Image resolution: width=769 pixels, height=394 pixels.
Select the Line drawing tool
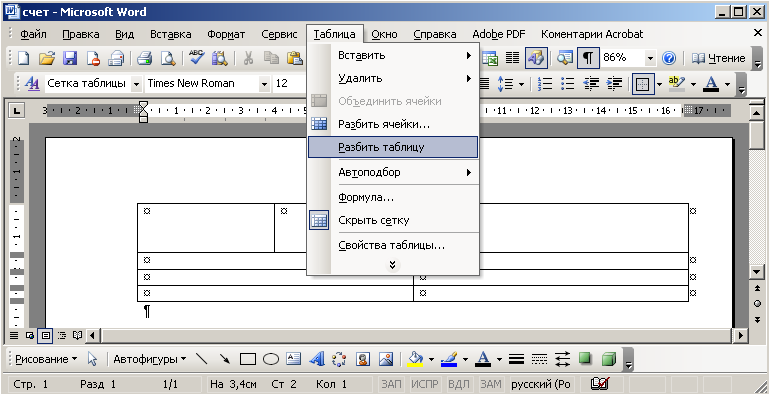[202, 359]
